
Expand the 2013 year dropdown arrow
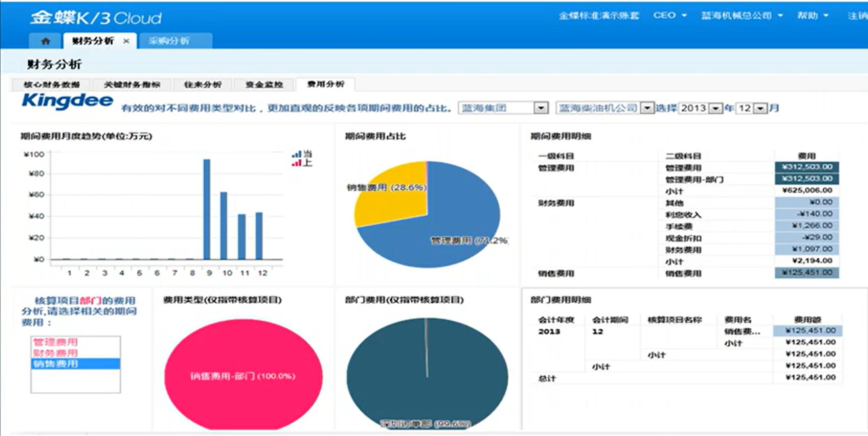pos(715,108)
